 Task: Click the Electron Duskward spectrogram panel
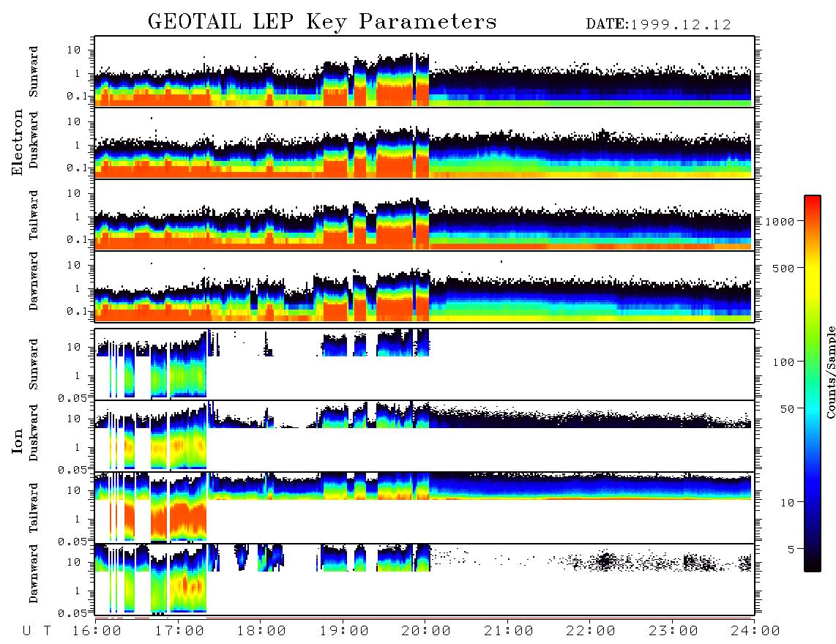tap(425, 143)
